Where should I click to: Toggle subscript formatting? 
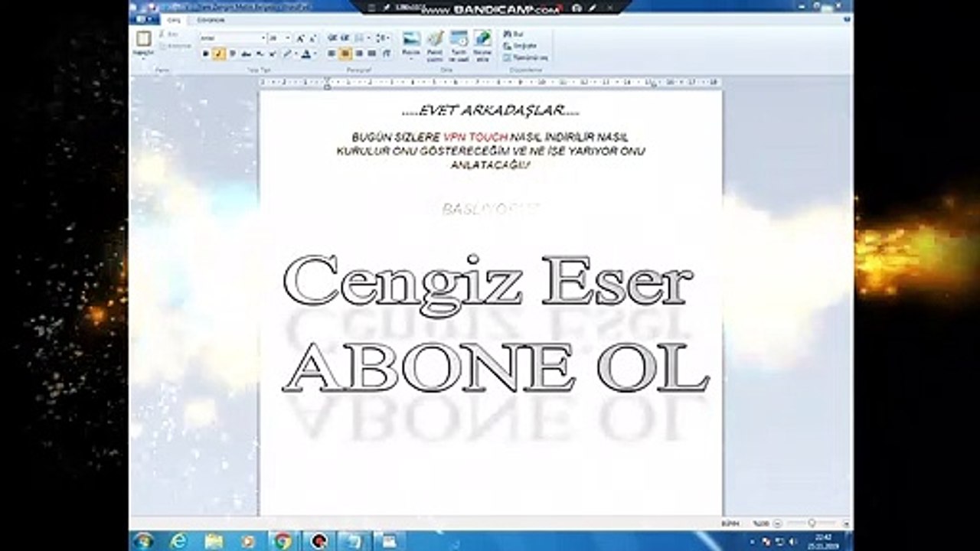[x=260, y=54]
